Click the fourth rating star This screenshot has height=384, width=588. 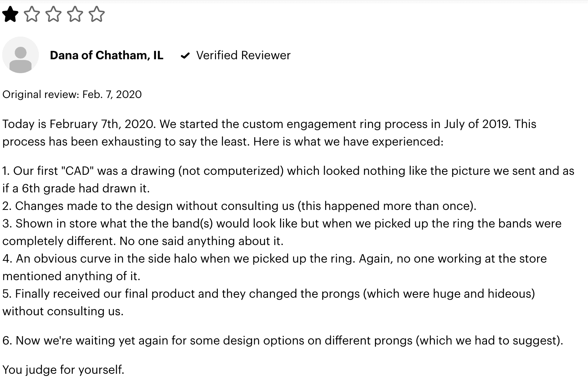(x=75, y=15)
